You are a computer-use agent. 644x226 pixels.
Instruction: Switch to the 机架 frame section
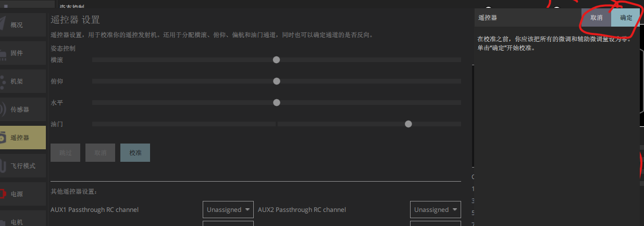click(x=22, y=81)
